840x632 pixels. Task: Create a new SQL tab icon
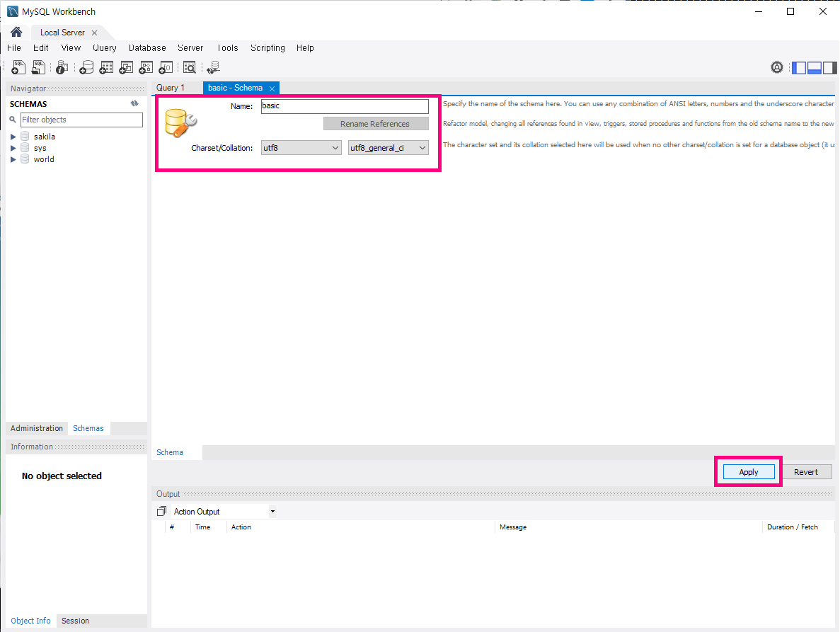click(18, 67)
